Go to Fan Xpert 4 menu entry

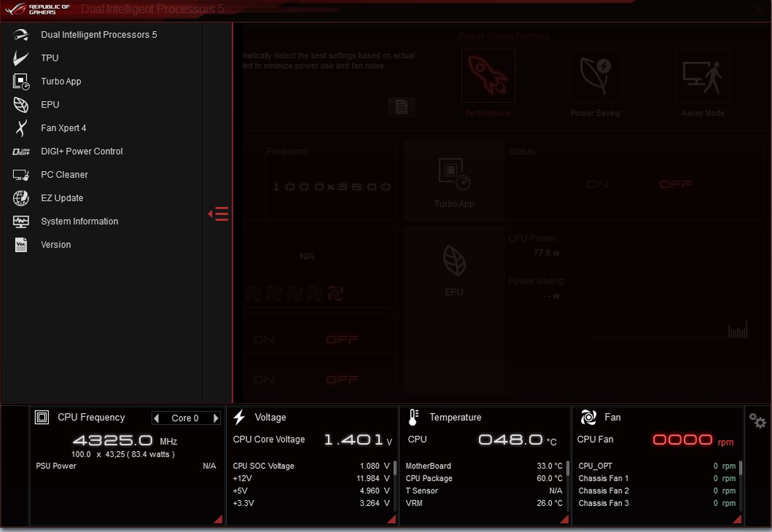[64, 128]
